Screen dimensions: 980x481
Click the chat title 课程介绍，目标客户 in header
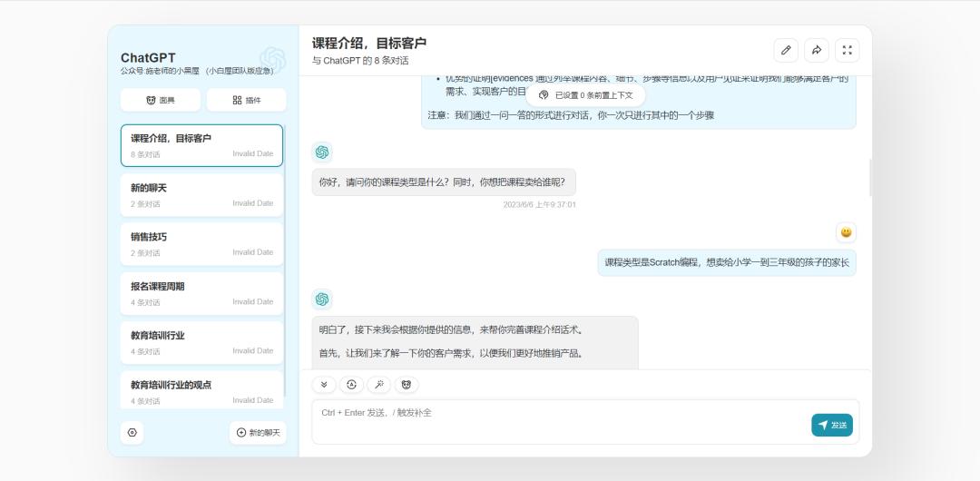coord(369,44)
